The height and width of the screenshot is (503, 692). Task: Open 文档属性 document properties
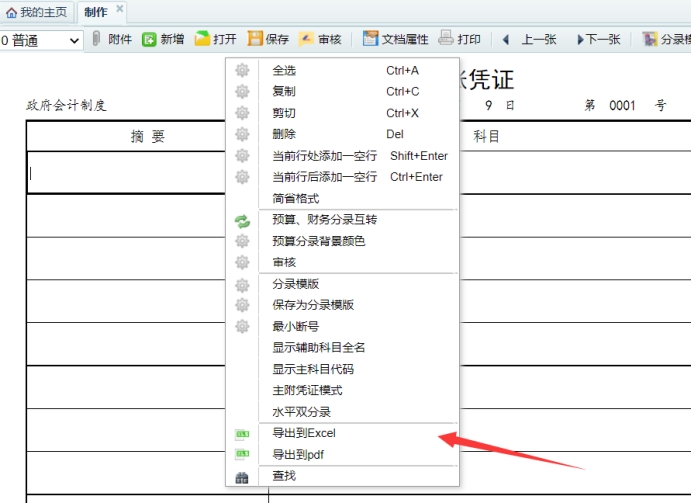point(371,40)
